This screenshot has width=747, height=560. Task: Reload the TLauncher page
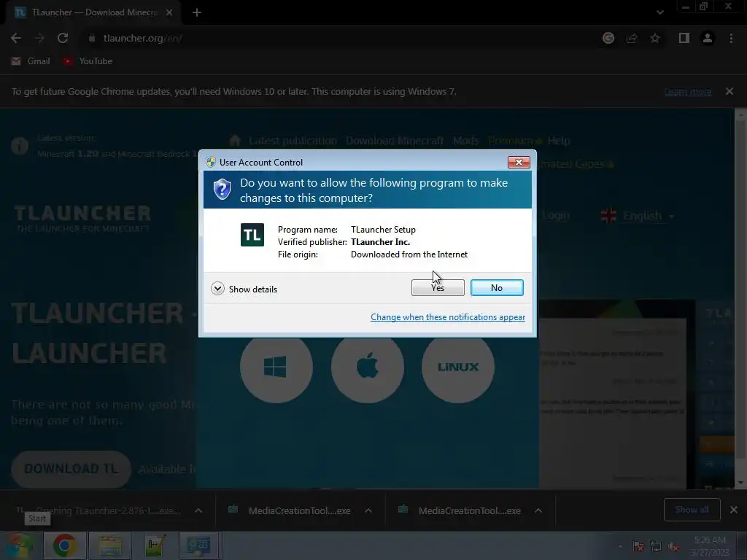pyautogui.click(x=63, y=38)
